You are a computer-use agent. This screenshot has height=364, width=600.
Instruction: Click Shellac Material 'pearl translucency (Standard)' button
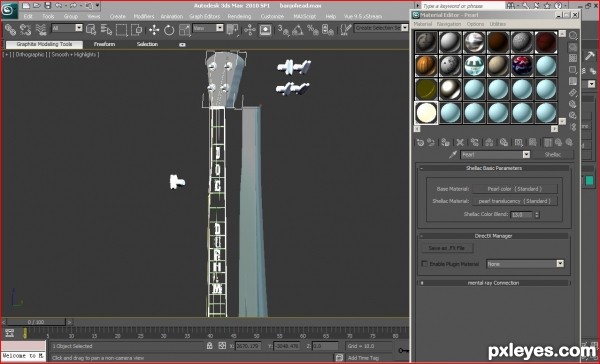pos(515,201)
